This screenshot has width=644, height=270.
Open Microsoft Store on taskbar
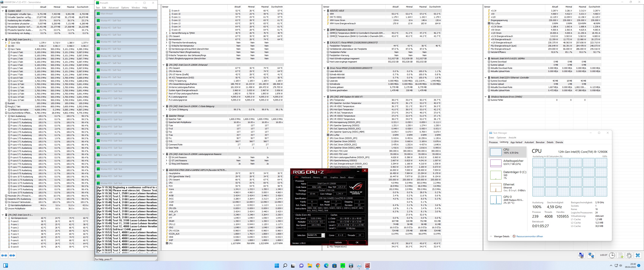click(x=334, y=265)
